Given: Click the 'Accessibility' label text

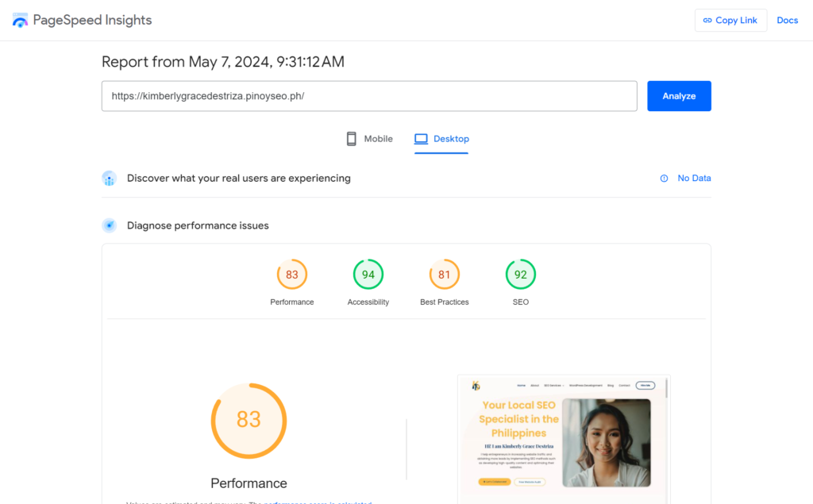Looking at the screenshot, I should [x=368, y=302].
